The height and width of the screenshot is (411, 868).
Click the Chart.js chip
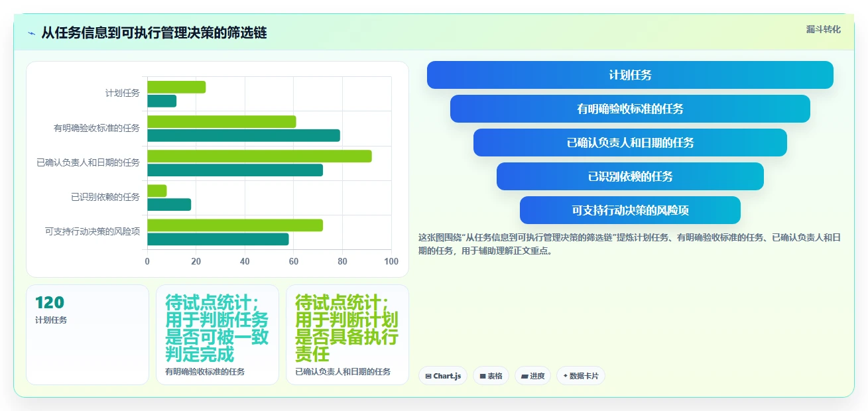(443, 376)
